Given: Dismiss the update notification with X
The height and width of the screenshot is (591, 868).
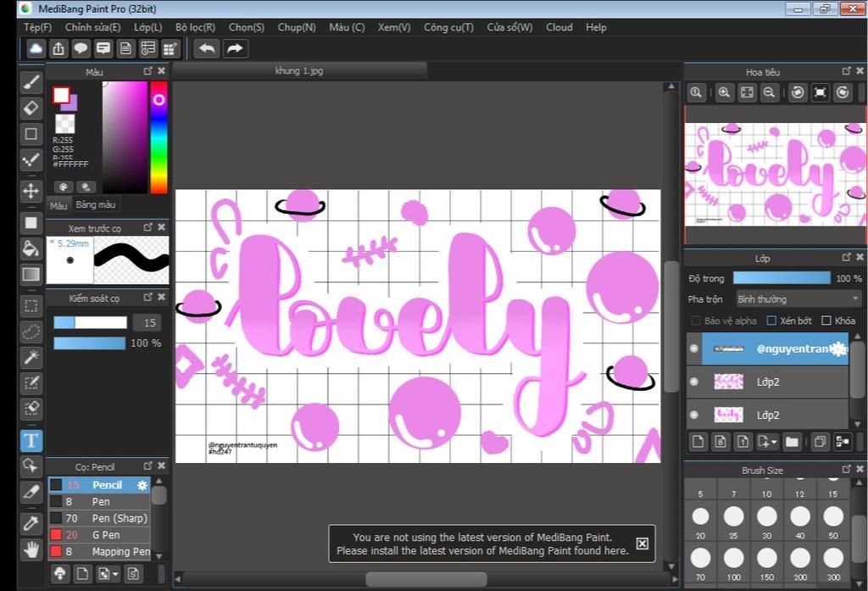Looking at the screenshot, I should (642, 544).
